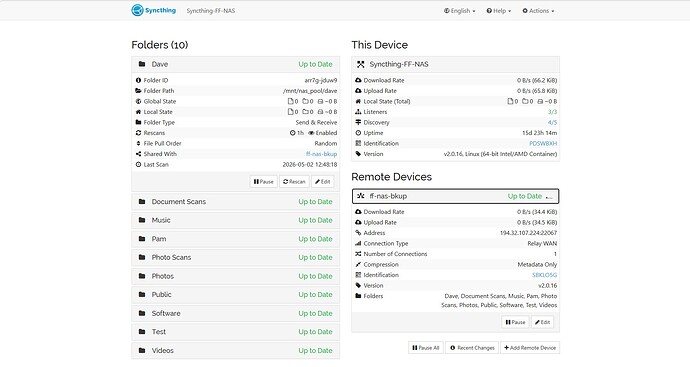690x367 pixels.
Task: Click the Folder ID info icon
Action: pos(138,80)
